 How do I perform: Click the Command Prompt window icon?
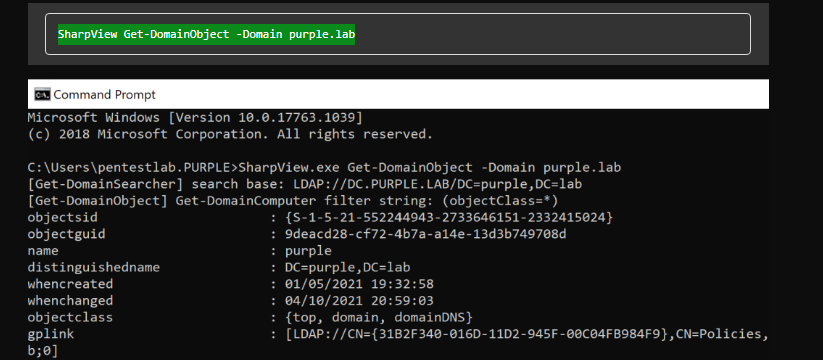coord(42,94)
